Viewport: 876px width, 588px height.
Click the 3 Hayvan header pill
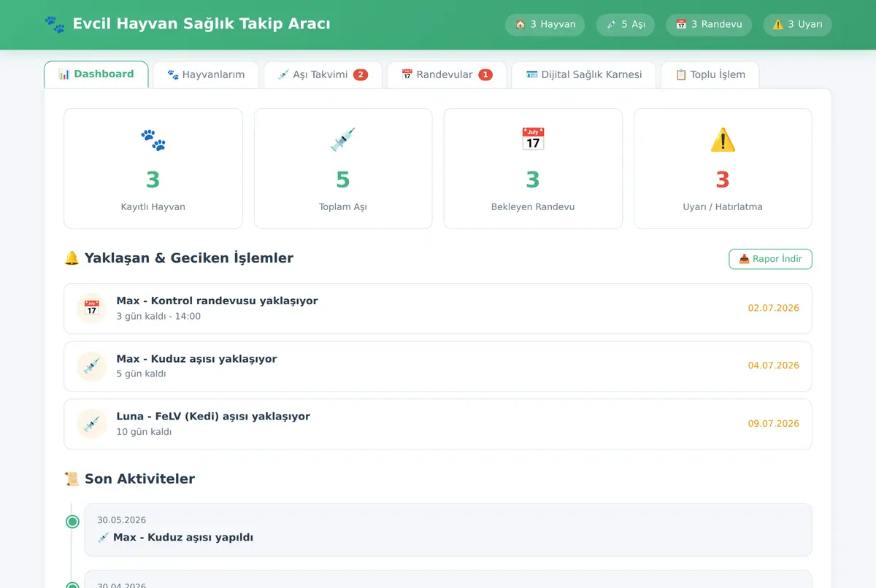click(545, 24)
